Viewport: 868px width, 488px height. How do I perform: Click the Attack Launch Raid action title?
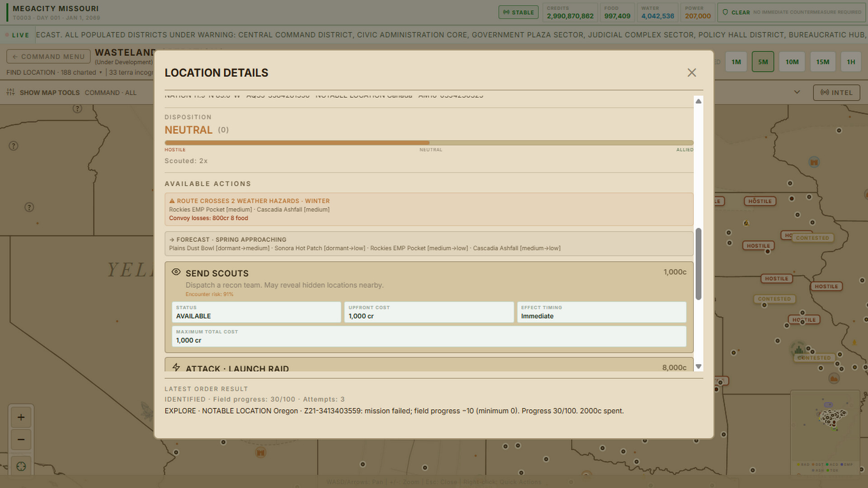pos(237,368)
